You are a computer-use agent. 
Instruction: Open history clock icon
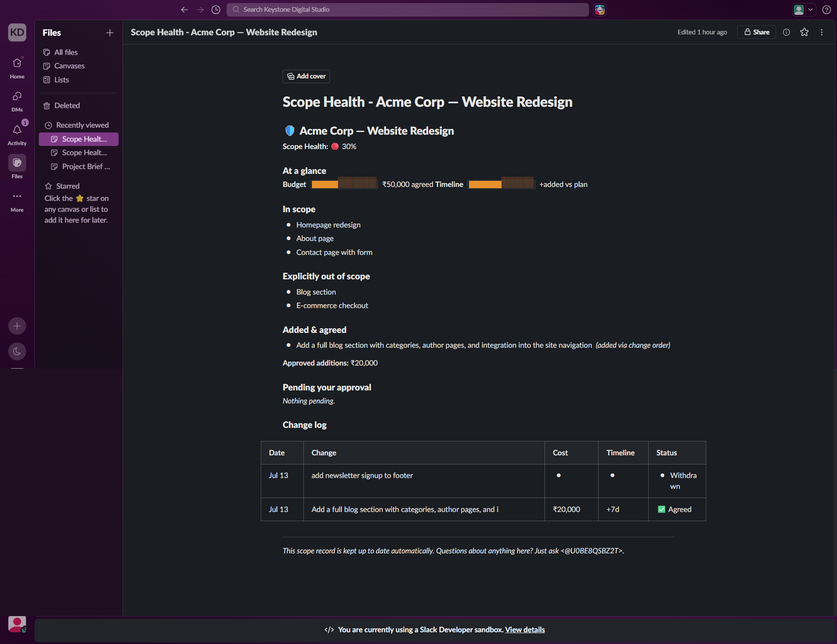[x=216, y=10]
